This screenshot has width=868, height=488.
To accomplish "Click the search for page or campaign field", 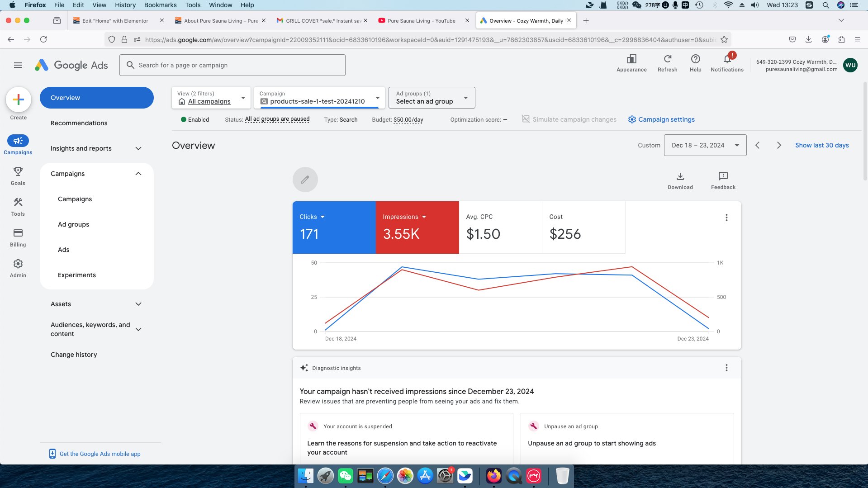I will (232, 65).
